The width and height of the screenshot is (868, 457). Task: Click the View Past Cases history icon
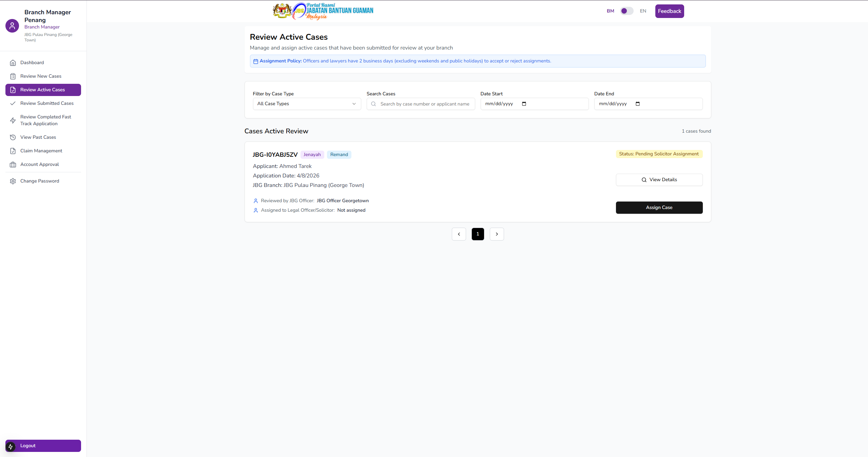coord(13,137)
